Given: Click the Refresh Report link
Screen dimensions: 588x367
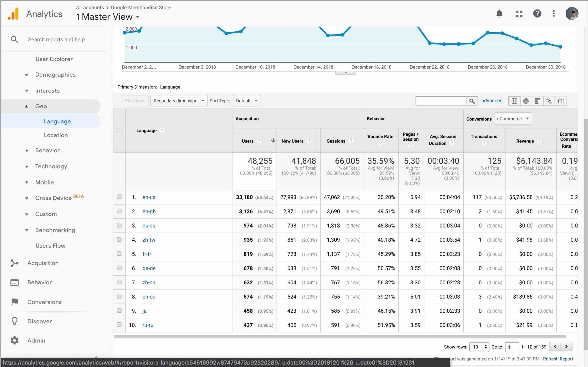Looking at the screenshot, I should (558, 359).
